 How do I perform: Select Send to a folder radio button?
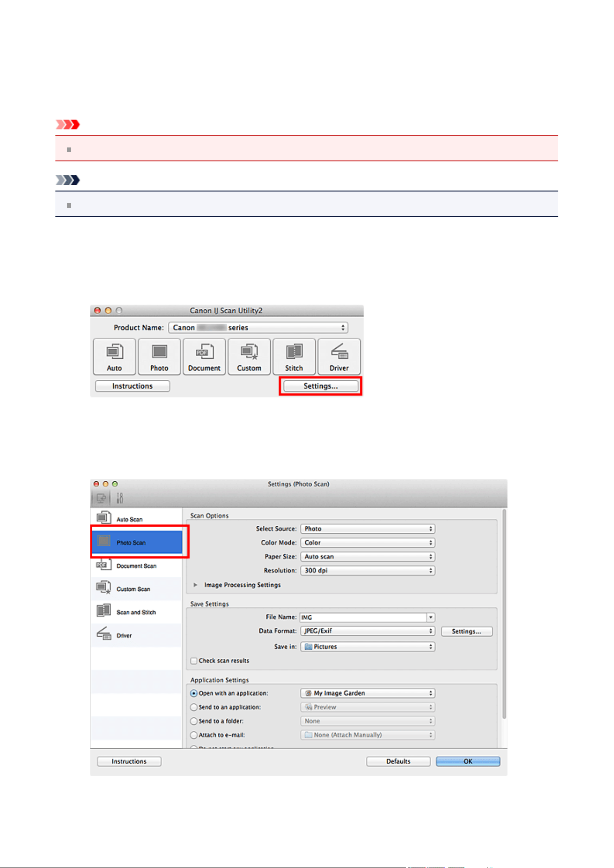[194, 721]
